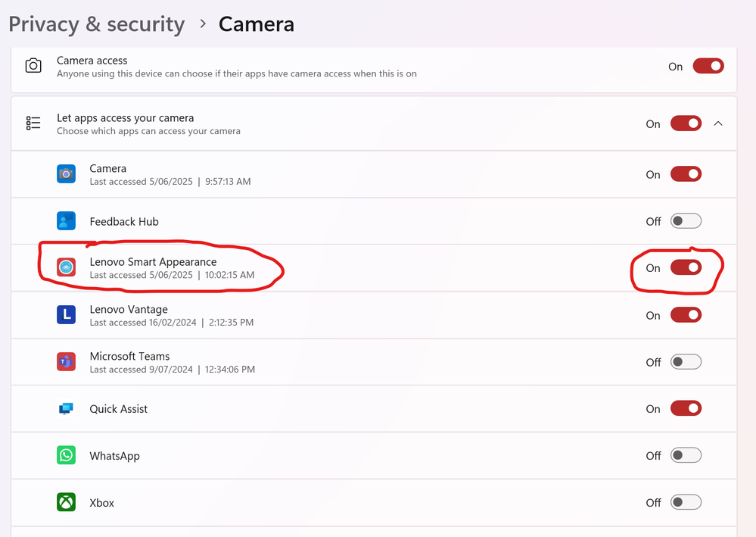Click the Camera app icon
The image size is (756, 537).
pos(66,173)
